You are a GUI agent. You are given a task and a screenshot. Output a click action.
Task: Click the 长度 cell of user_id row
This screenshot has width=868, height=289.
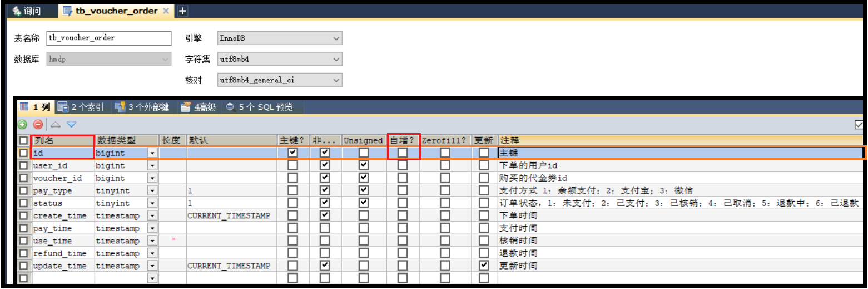click(x=173, y=165)
